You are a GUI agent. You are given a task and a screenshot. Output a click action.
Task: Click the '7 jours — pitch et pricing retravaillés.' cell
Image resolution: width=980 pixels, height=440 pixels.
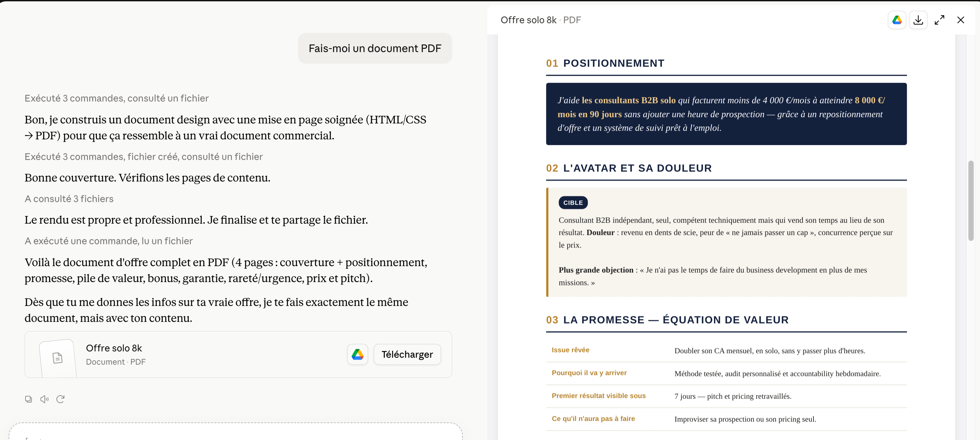(x=733, y=396)
